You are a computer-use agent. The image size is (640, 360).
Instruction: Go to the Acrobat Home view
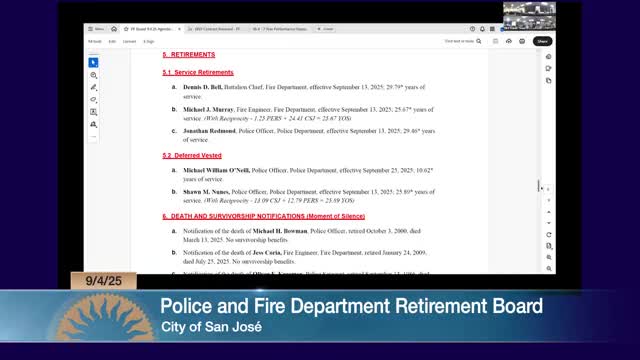tap(114, 29)
